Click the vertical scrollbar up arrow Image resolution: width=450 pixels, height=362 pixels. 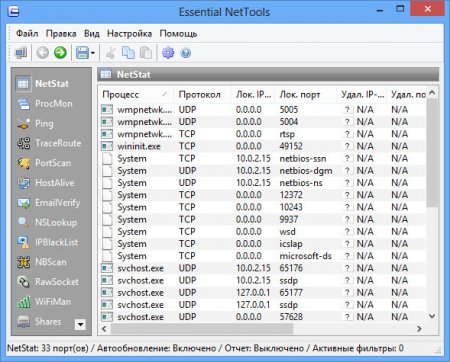pos(432,93)
